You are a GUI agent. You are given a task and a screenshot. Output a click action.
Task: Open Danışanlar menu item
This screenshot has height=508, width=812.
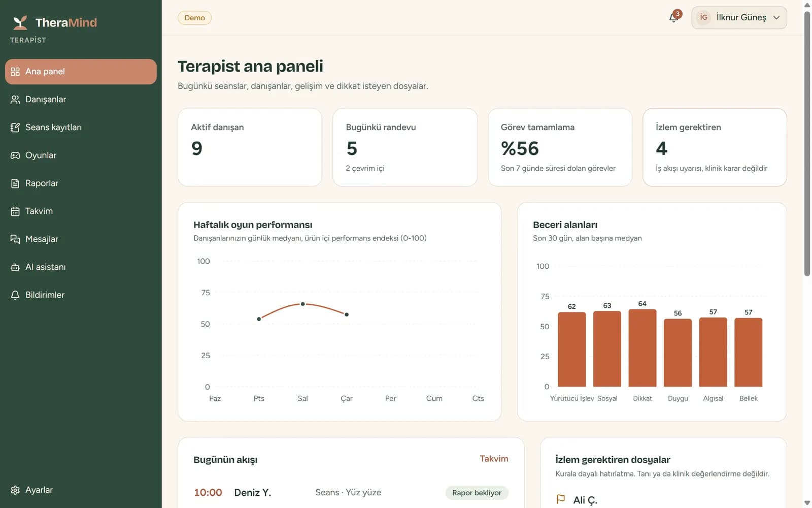coord(81,100)
